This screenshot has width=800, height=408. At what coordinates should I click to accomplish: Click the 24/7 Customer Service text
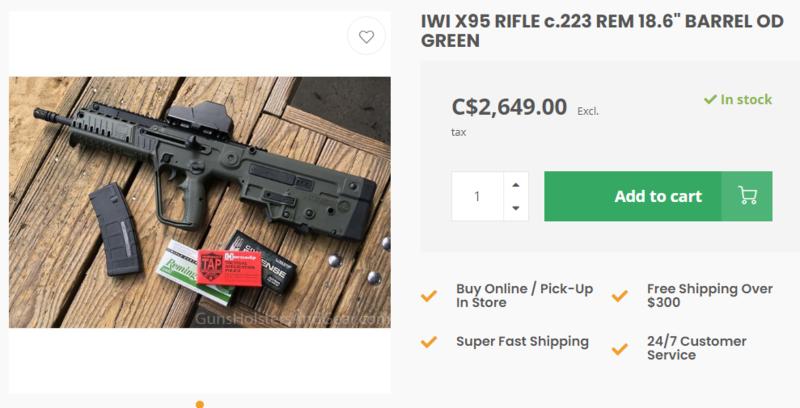(696, 349)
